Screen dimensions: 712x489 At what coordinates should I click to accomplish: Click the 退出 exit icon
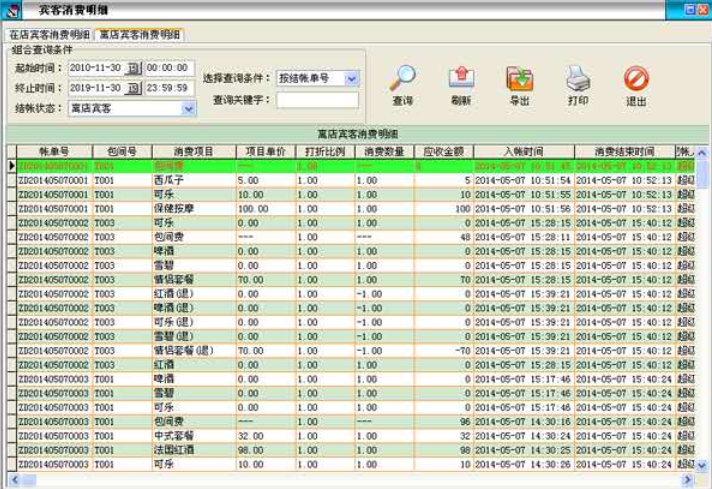click(x=636, y=78)
